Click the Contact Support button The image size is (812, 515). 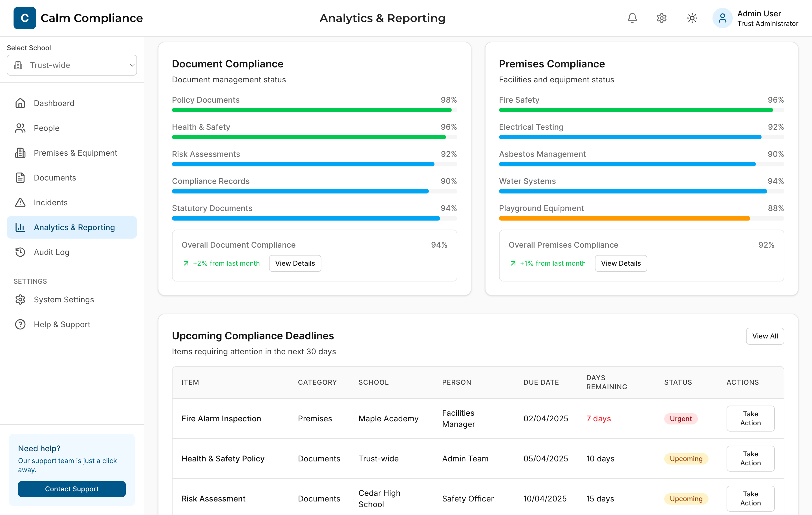click(72, 489)
